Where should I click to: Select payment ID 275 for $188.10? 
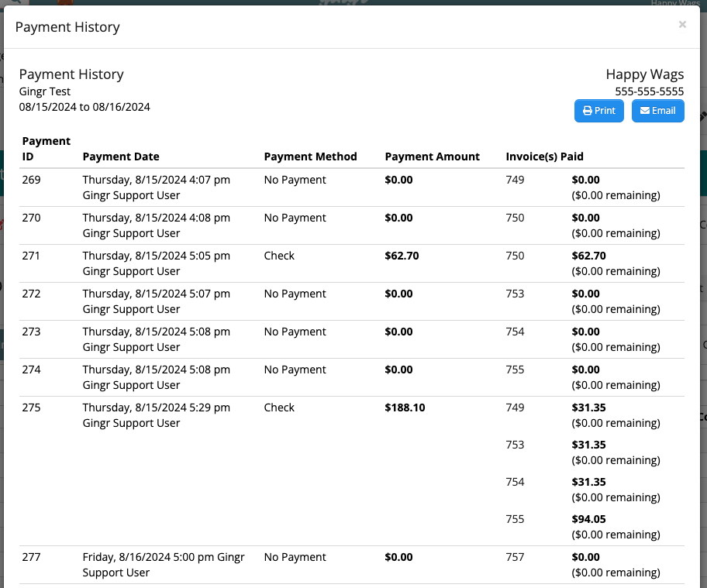pos(31,407)
